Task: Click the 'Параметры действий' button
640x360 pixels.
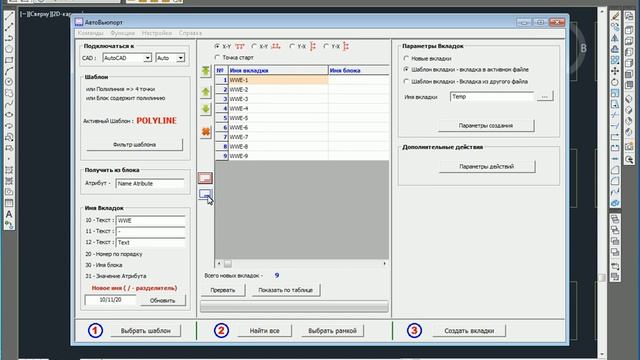Action: click(x=487, y=167)
